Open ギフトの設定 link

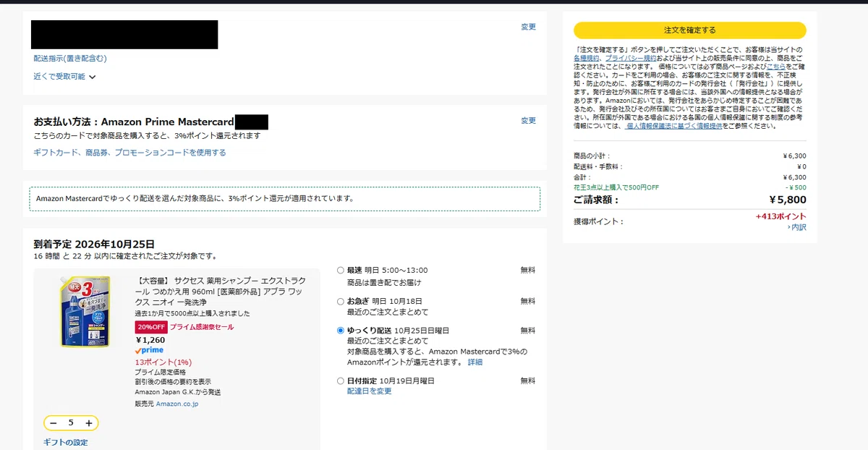[65, 442]
